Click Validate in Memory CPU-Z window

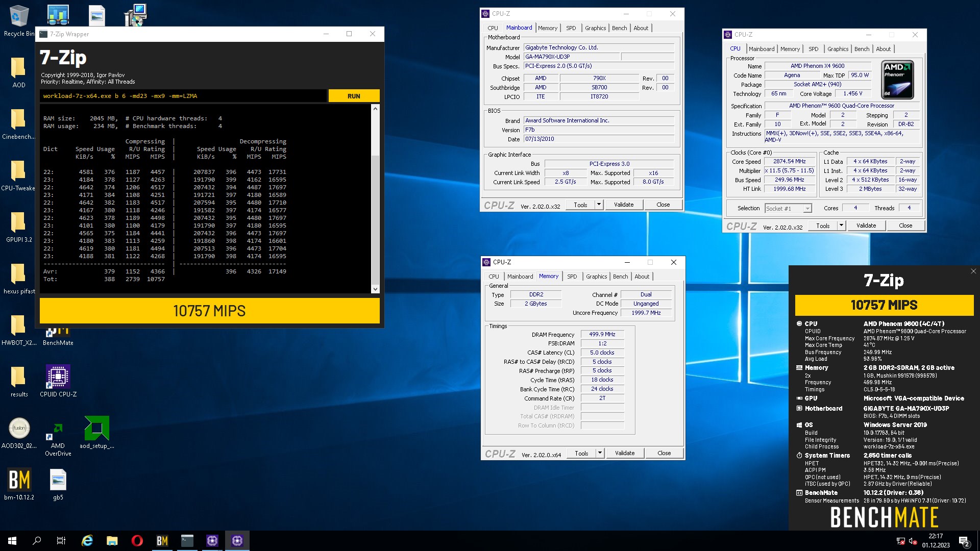click(x=625, y=453)
